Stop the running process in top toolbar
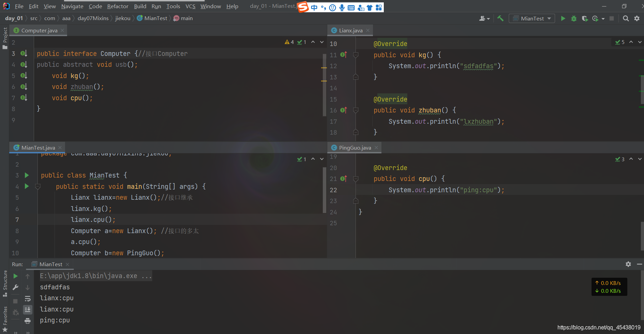644x334 pixels. click(612, 18)
